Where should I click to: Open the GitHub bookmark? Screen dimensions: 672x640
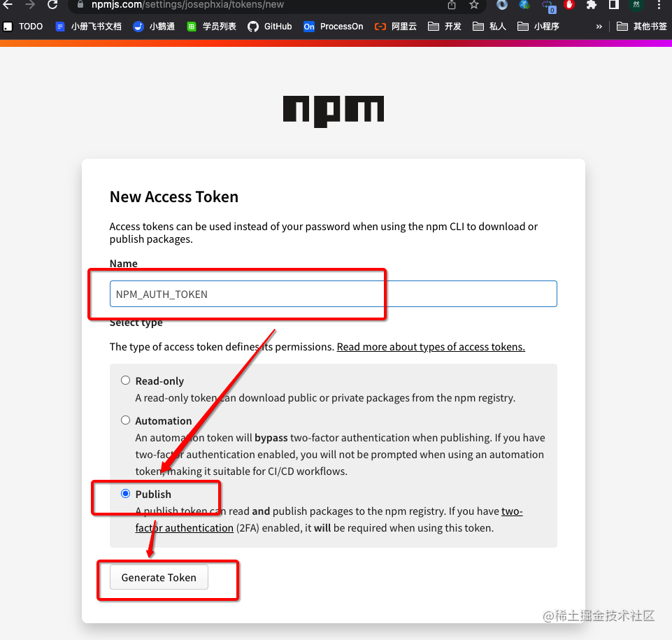pyautogui.click(x=270, y=27)
